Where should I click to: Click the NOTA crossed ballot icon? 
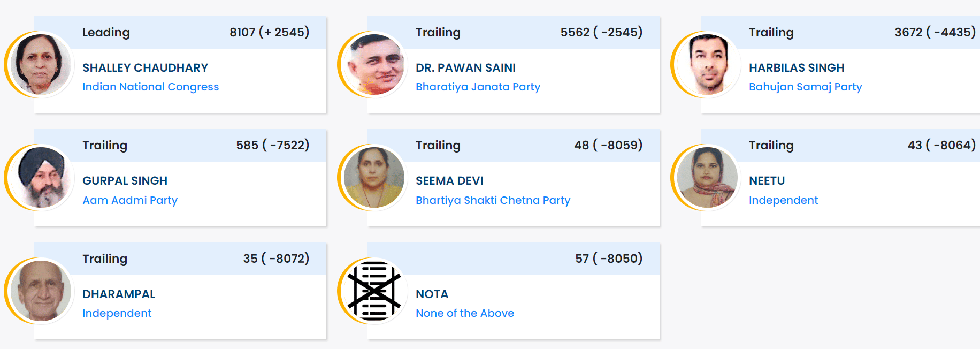[374, 291]
